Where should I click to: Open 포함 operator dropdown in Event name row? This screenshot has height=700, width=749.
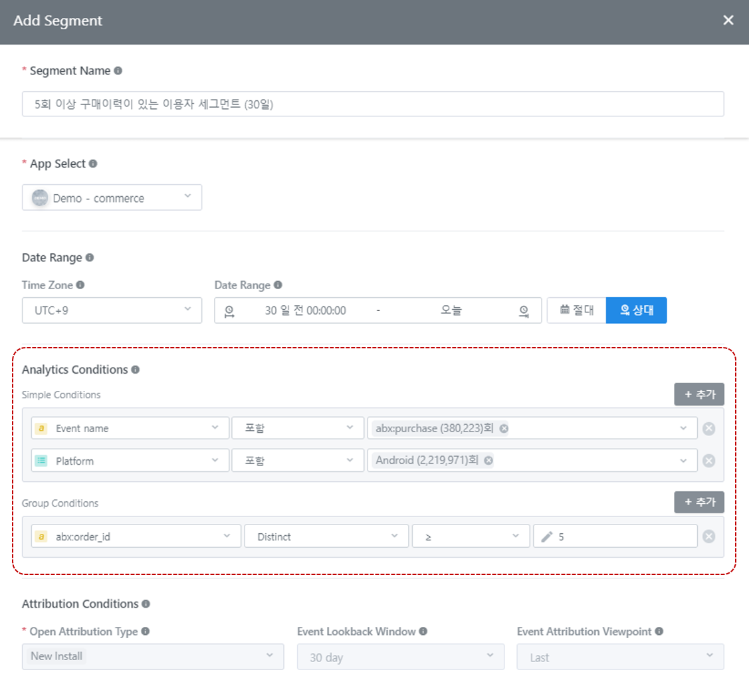(x=298, y=428)
